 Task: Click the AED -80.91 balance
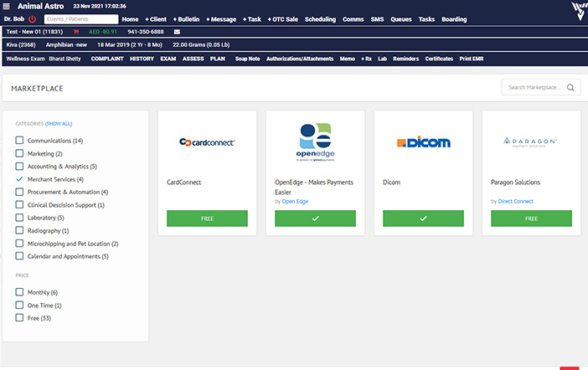[103, 32]
